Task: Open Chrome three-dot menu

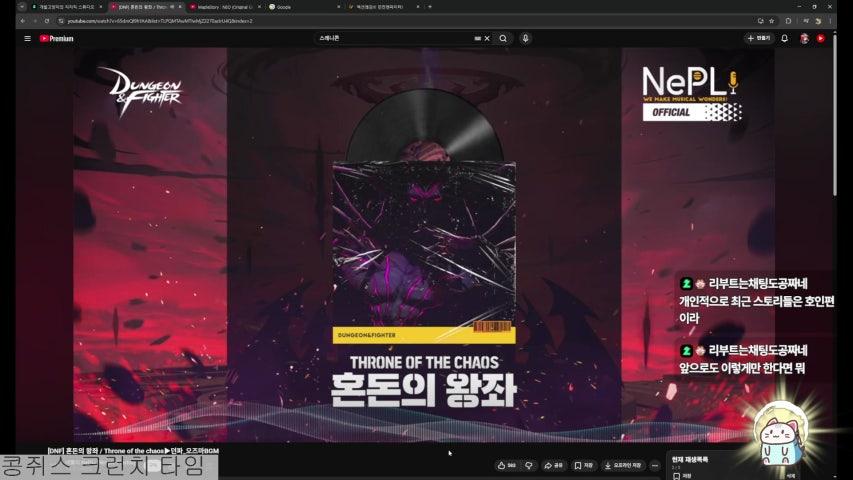Action: tap(830, 21)
